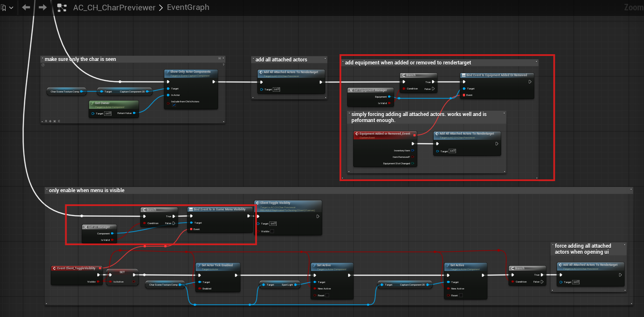The image size is (644, 317).
Task: Go back with the left navigation arrow
Action: tap(26, 7)
